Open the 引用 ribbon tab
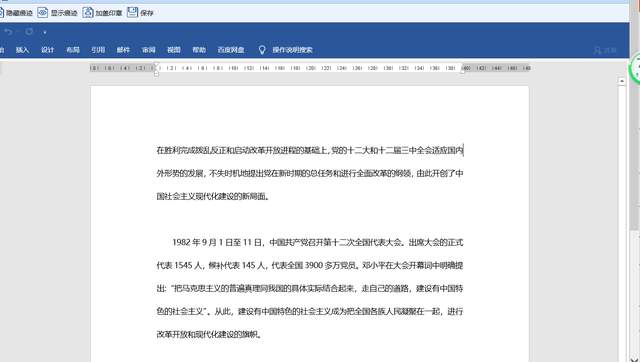 [x=98, y=50]
